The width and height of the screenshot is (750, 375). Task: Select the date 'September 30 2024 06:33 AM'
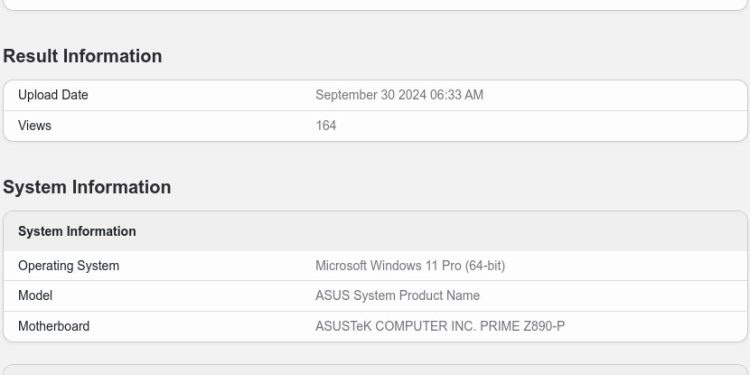399,95
